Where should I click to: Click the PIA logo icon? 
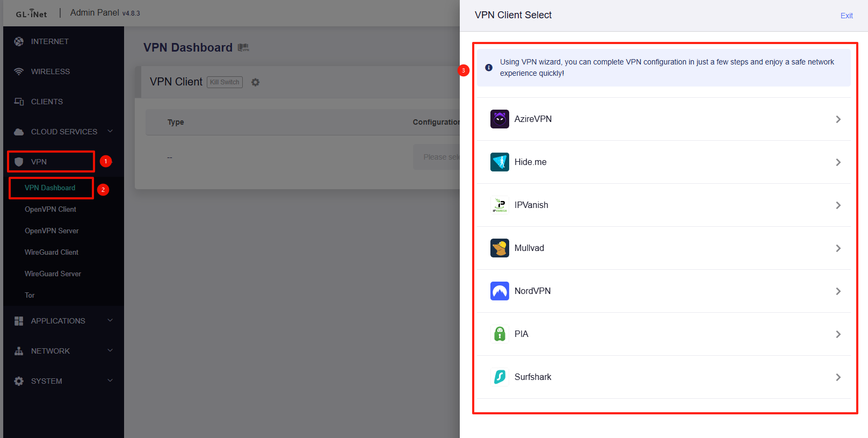pyautogui.click(x=500, y=334)
